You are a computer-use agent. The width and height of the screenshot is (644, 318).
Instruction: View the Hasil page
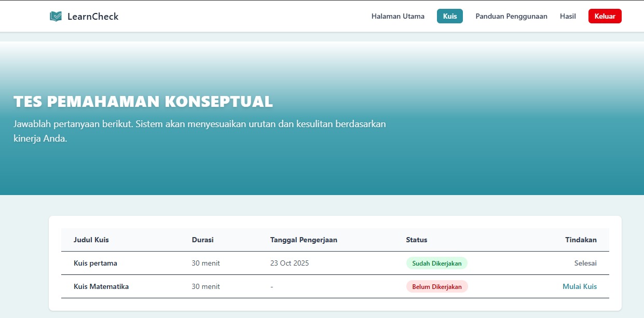(x=568, y=16)
